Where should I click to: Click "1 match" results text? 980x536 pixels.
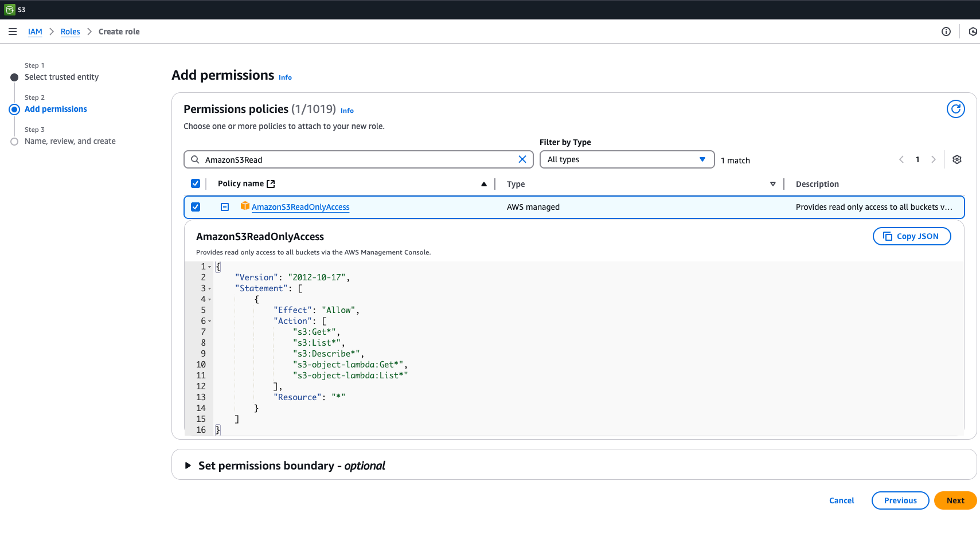(x=735, y=161)
